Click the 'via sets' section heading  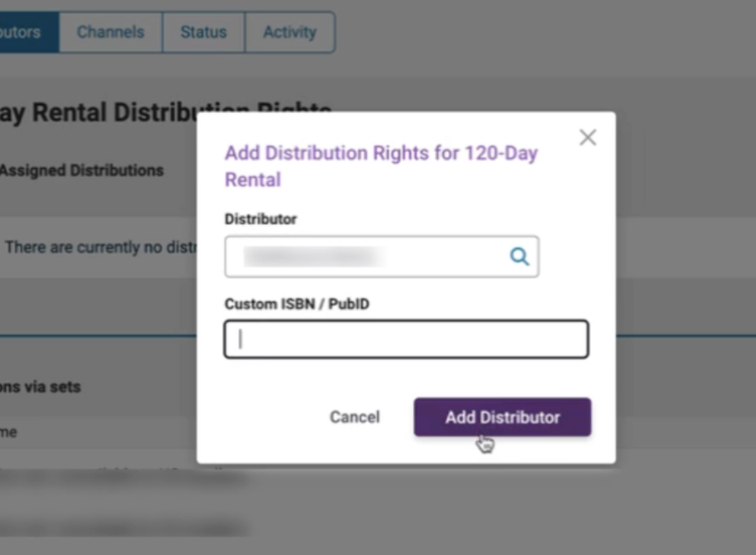pyautogui.click(x=40, y=387)
